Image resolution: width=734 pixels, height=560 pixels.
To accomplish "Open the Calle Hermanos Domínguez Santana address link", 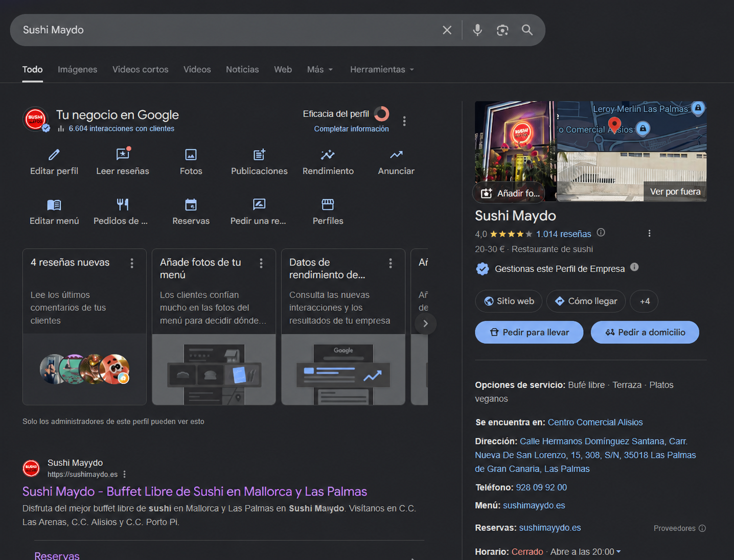I will click(585, 455).
